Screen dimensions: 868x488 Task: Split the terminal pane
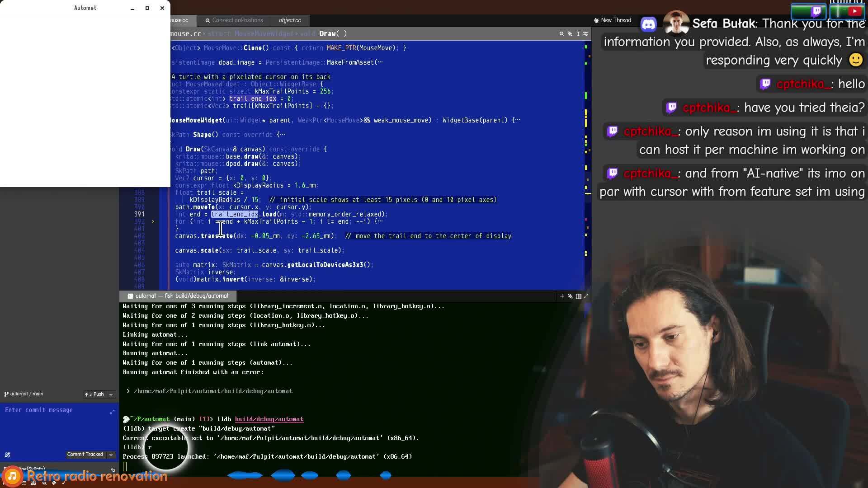578,296
